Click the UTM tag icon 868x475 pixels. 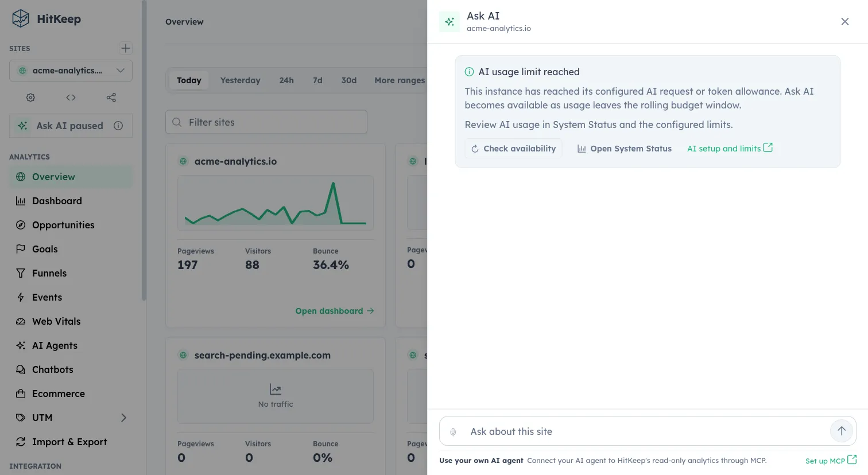(21, 418)
